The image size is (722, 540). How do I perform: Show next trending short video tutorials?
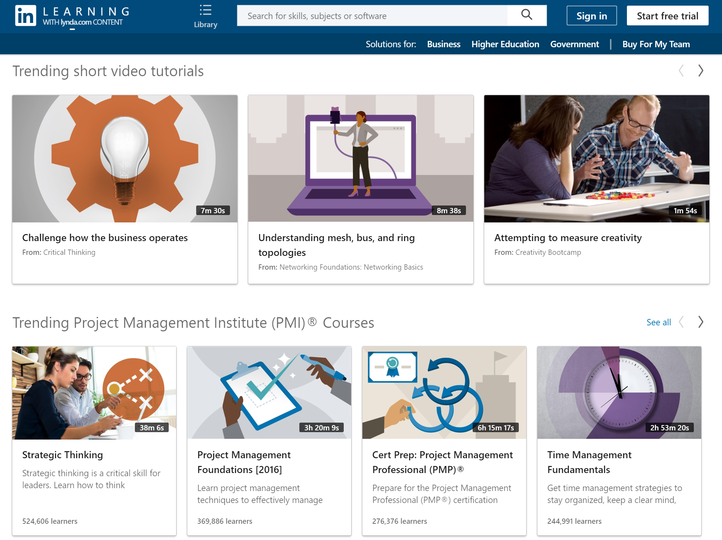[700, 71]
